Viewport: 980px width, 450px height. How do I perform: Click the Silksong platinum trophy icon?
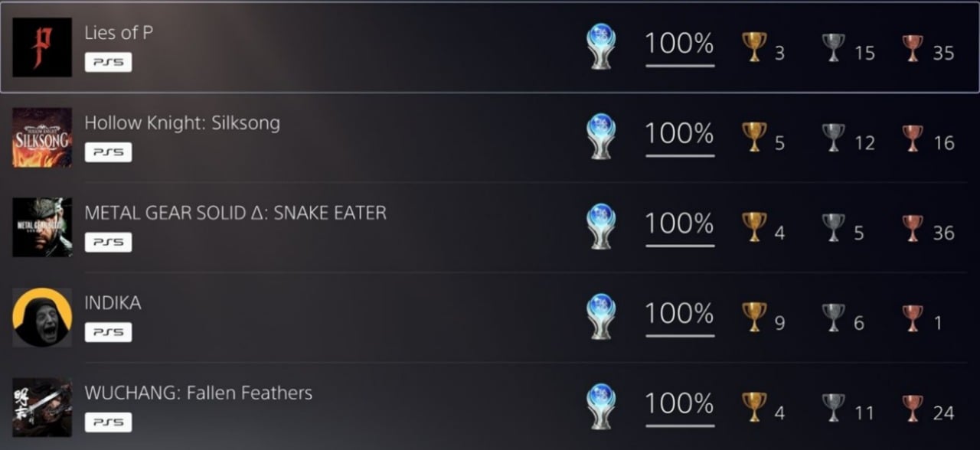click(x=601, y=136)
